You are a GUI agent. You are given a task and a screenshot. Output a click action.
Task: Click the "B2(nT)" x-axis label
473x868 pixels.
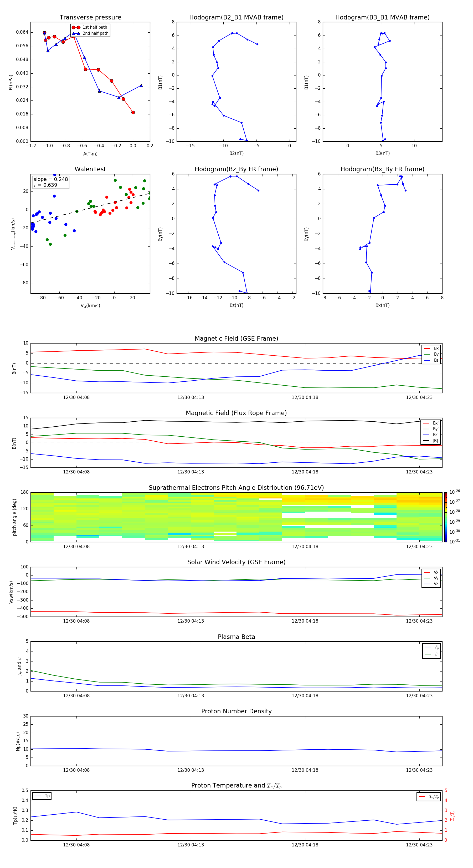coord(236,154)
